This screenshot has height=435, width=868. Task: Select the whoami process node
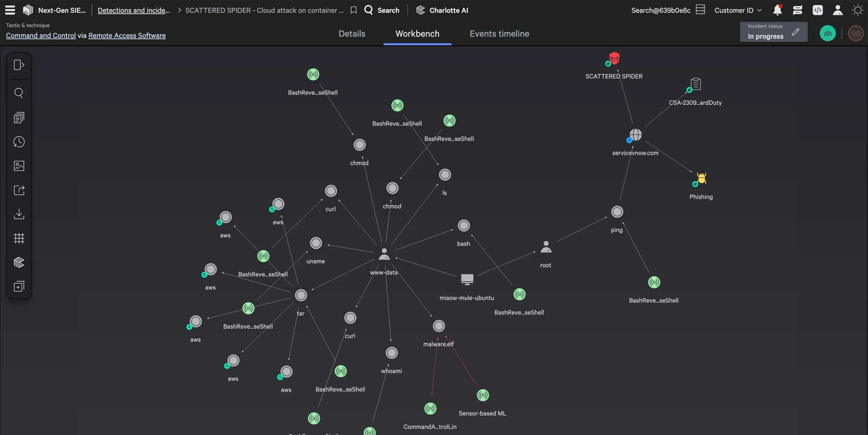click(x=391, y=353)
